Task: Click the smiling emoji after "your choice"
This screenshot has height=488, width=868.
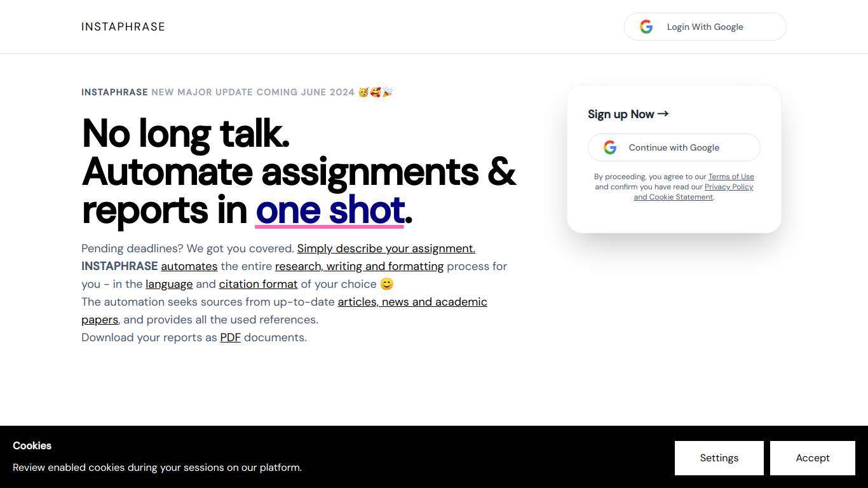Action: [x=387, y=284]
